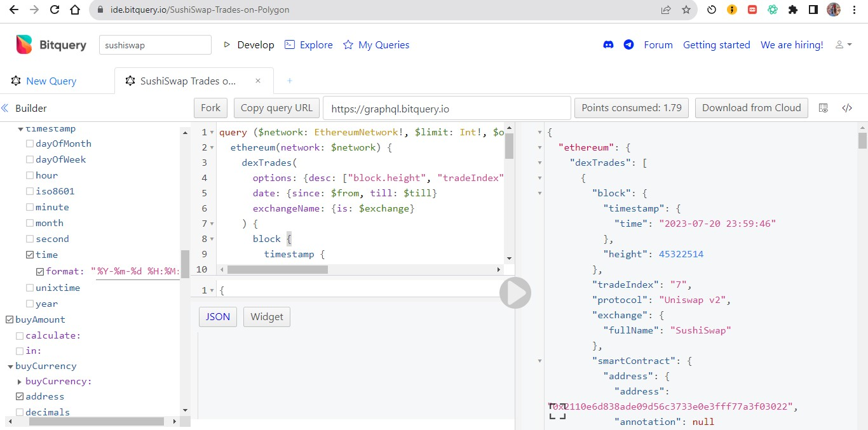868x430 pixels.
Task: Expand the buyCurrency: argument node
Action: tap(20, 382)
